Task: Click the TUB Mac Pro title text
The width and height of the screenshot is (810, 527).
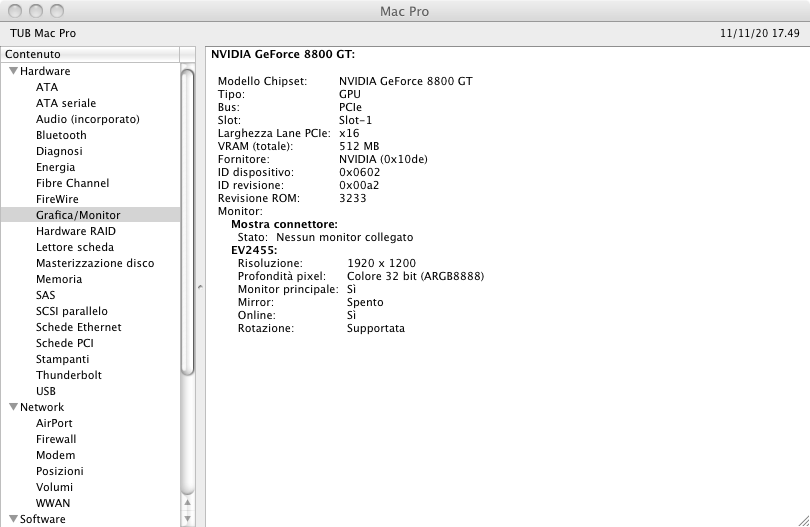Action: pyautogui.click(x=43, y=33)
